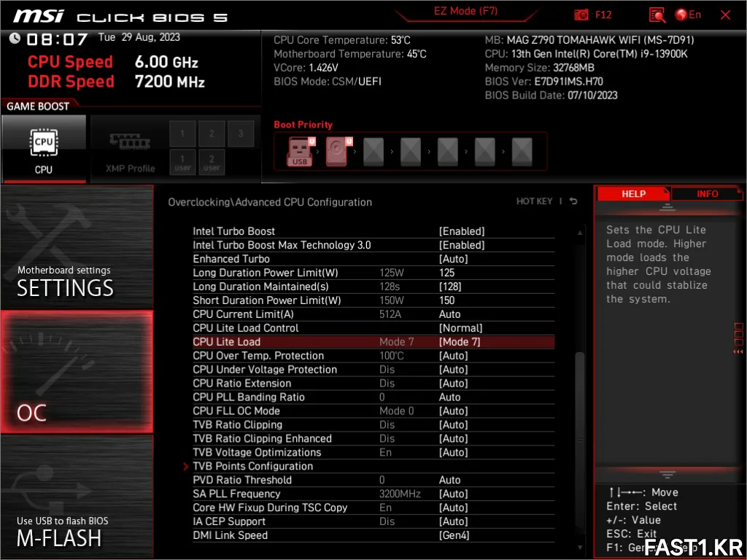Select IA CEP Support row
747x560 pixels.
(373, 521)
